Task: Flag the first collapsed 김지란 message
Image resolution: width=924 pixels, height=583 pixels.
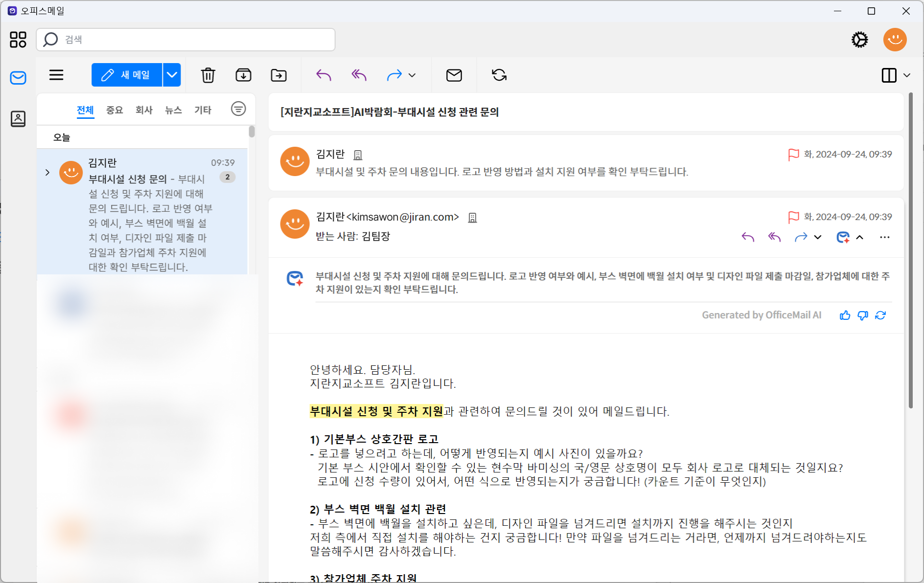Action: pos(793,155)
